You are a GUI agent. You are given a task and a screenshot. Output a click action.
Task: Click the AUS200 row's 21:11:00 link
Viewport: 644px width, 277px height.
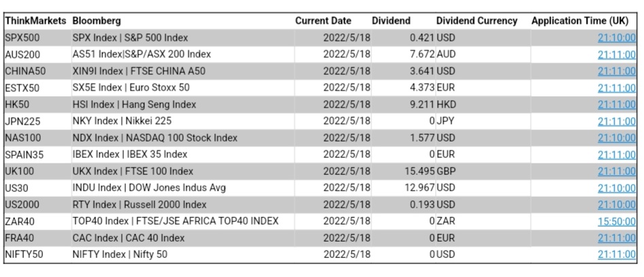[616, 54]
